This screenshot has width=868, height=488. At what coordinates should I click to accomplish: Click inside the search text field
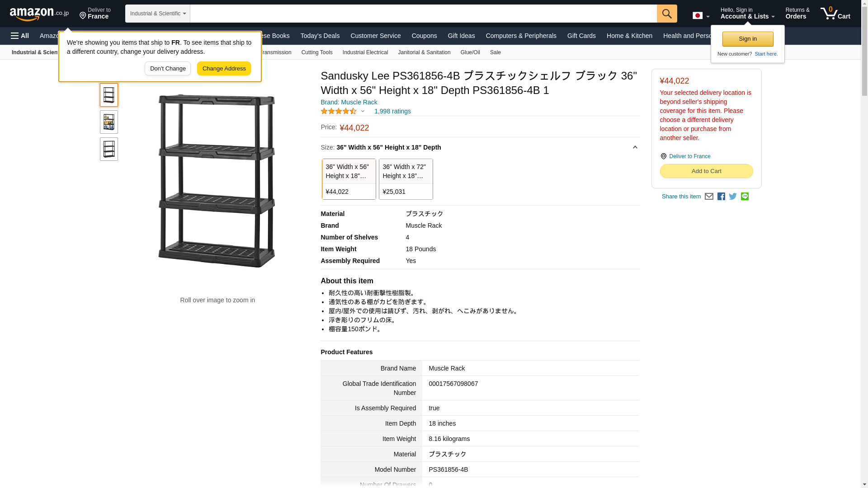423,14
